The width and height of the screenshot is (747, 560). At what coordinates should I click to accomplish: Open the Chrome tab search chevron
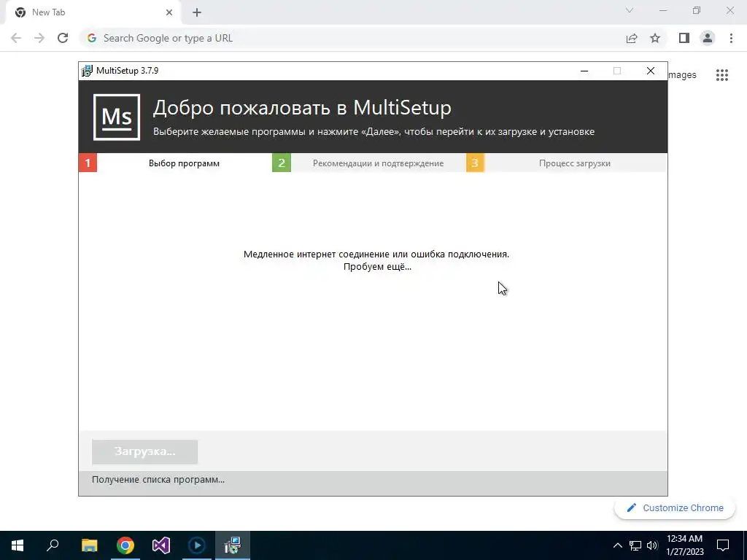pos(630,10)
